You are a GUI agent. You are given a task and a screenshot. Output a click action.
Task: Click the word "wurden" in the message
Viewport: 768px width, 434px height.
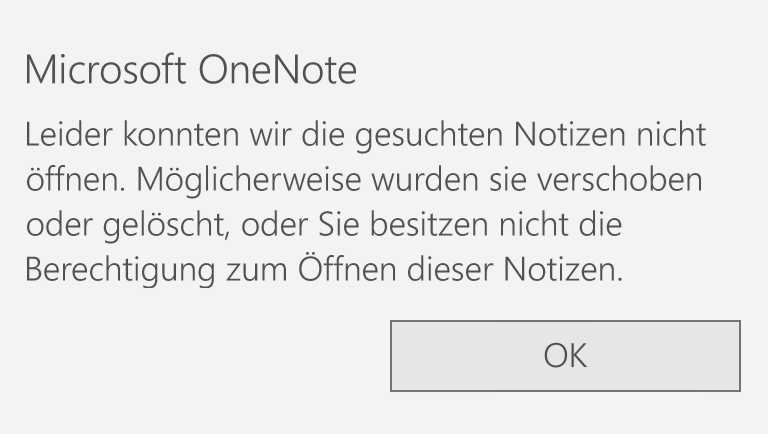pos(425,179)
